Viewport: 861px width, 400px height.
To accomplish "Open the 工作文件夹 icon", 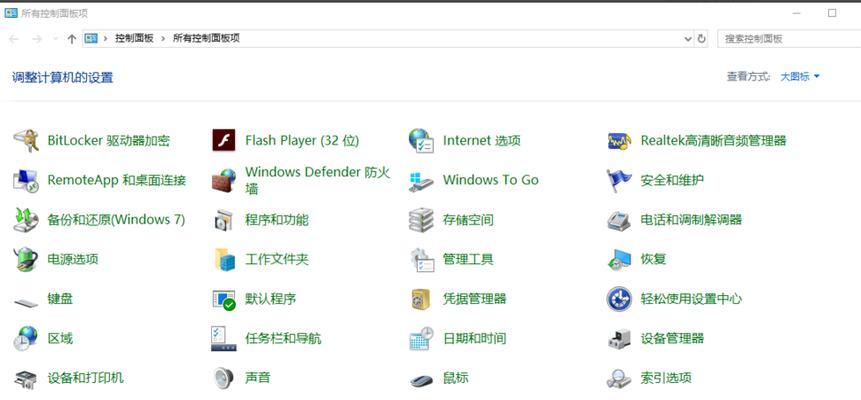I will pyautogui.click(x=224, y=259).
